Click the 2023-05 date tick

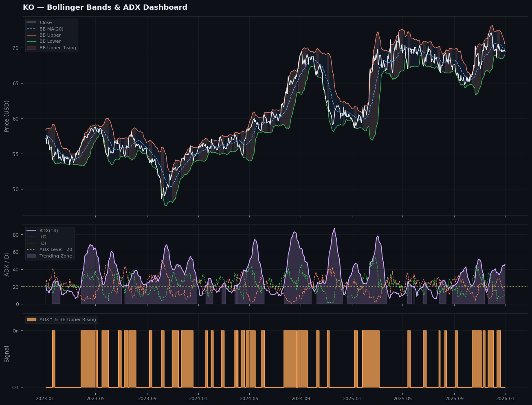pyautogui.click(x=95, y=399)
